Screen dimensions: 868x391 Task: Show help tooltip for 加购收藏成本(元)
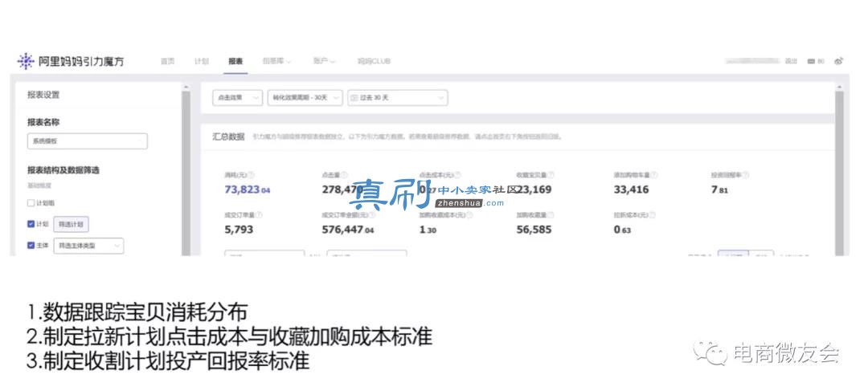coord(469,214)
